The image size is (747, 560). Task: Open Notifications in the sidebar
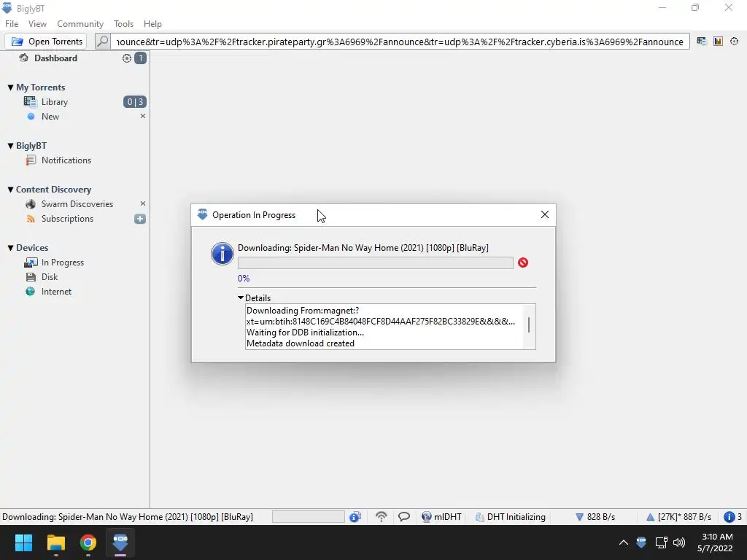tap(66, 160)
